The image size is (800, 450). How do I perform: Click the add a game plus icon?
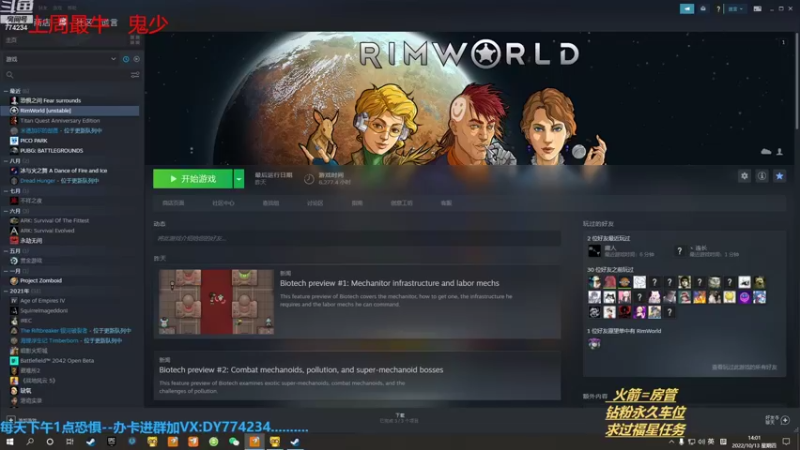pyautogui.click(x=10, y=420)
